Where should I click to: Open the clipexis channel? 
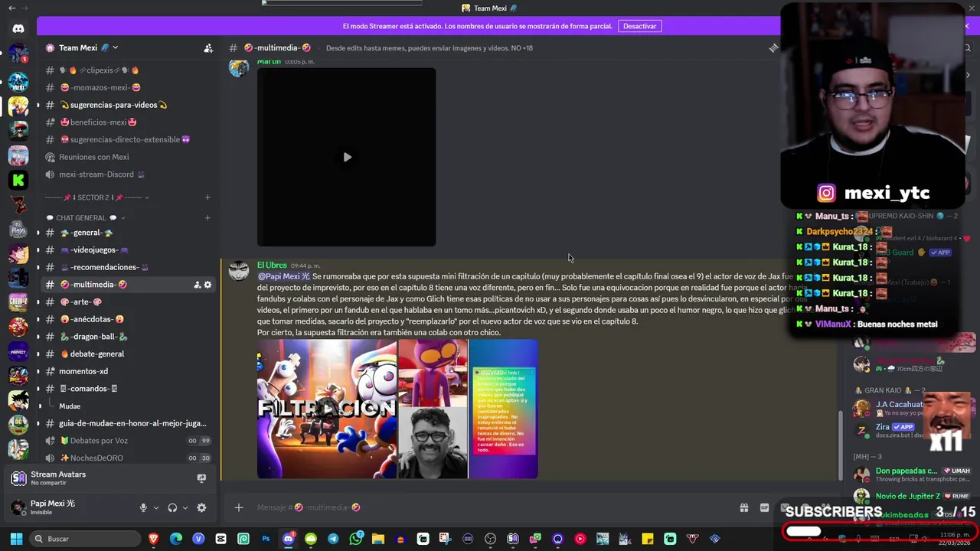click(x=129, y=70)
